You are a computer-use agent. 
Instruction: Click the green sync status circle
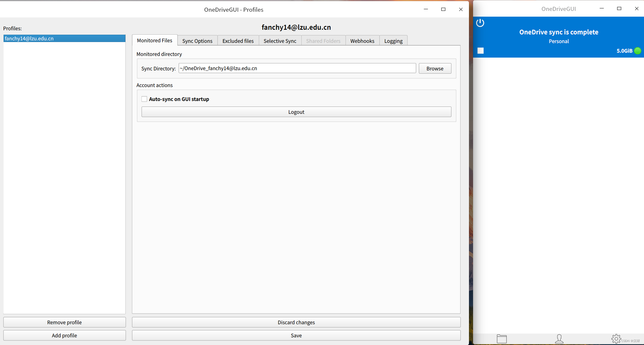637,51
